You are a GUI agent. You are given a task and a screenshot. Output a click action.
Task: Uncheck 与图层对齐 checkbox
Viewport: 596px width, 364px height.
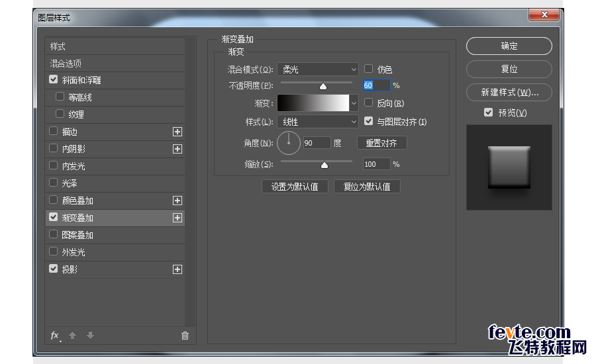click(368, 121)
